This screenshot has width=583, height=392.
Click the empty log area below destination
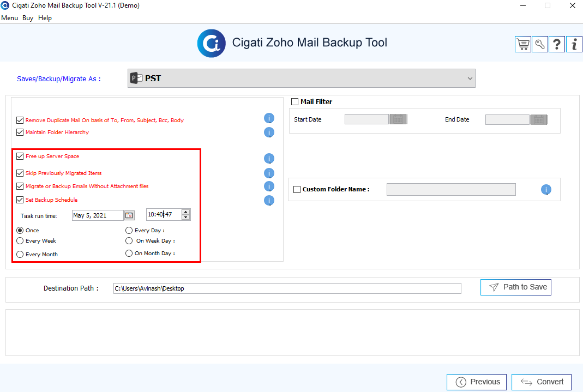(x=292, y=333)
